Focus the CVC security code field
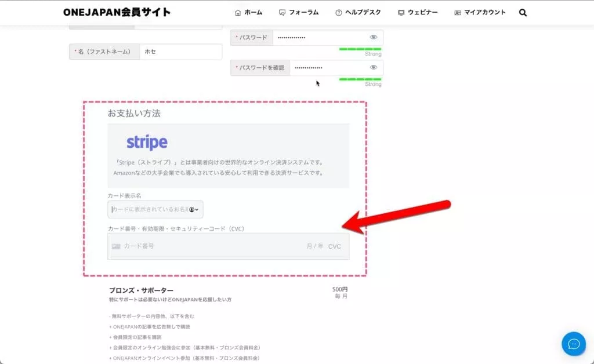 coord(335,246)
